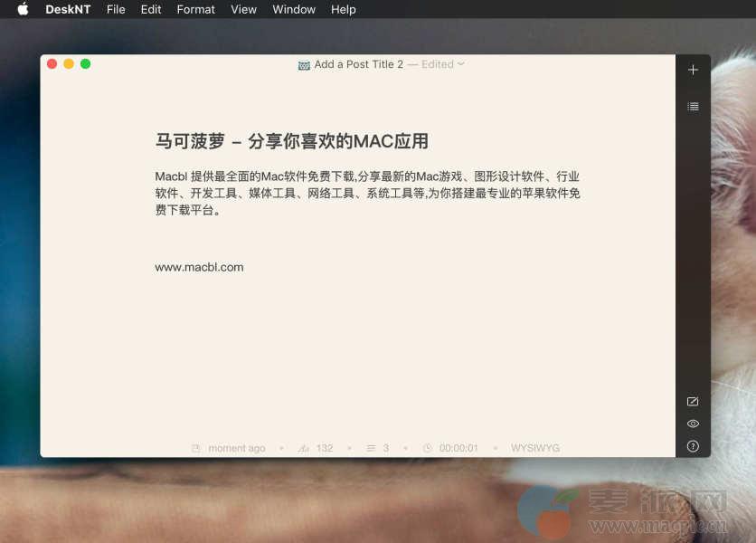Screen dimensions: 756x543
Task: Expand the document title dropdown chevron
Action: point(461,64)
